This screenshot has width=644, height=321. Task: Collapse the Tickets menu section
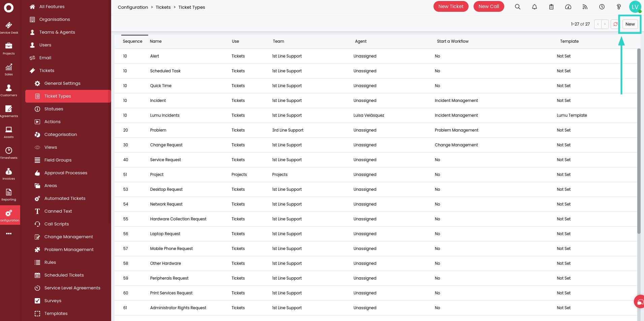point(47,71)
